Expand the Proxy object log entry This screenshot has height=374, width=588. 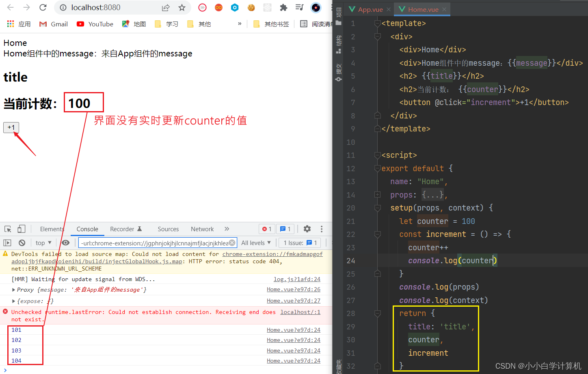14,290
